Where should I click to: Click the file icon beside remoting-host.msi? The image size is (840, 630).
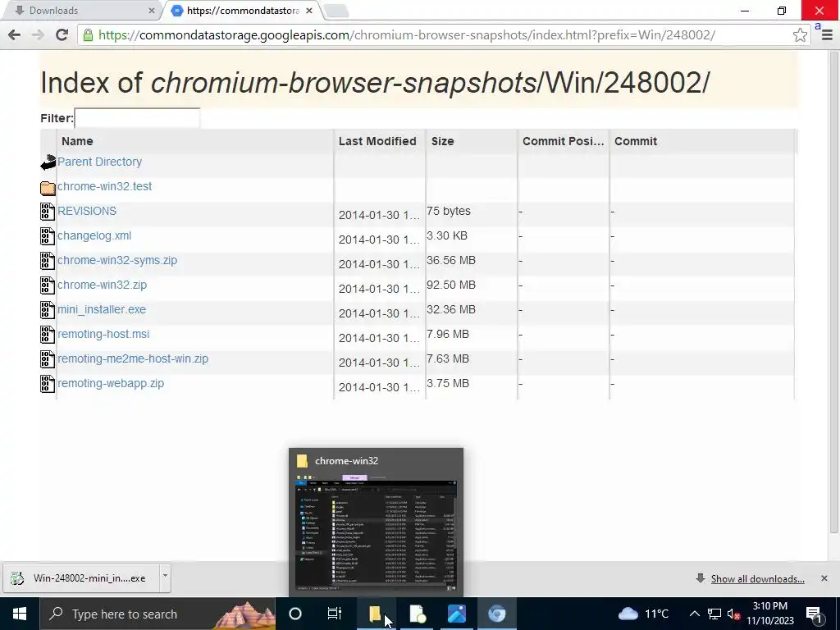click(x=48, y=335)
